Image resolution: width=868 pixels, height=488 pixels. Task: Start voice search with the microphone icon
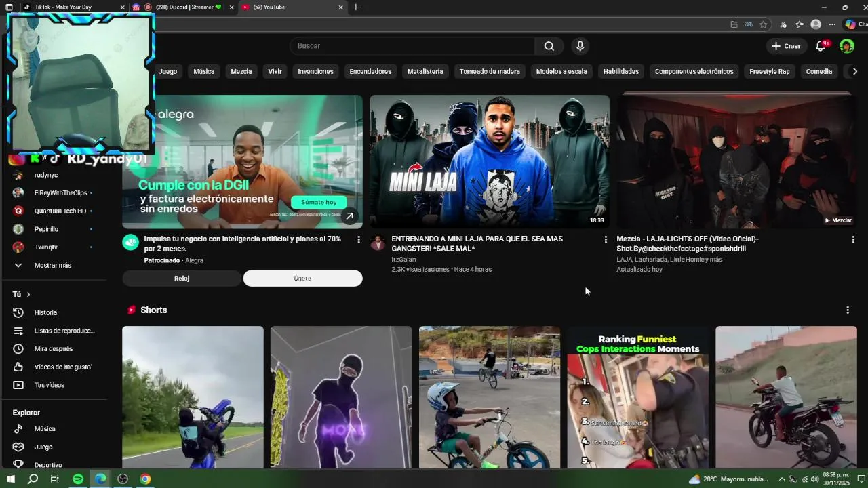click(x=580, y=46)
